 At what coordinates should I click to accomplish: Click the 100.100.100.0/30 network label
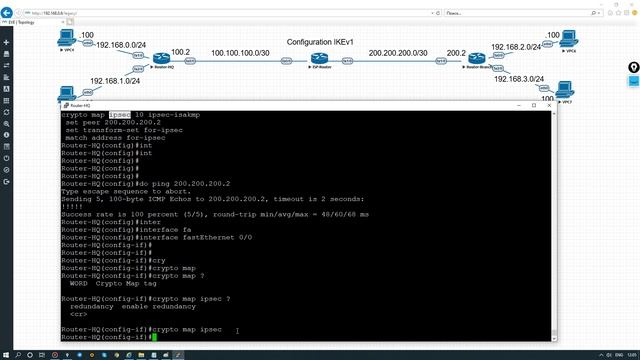tap(240, 53)
